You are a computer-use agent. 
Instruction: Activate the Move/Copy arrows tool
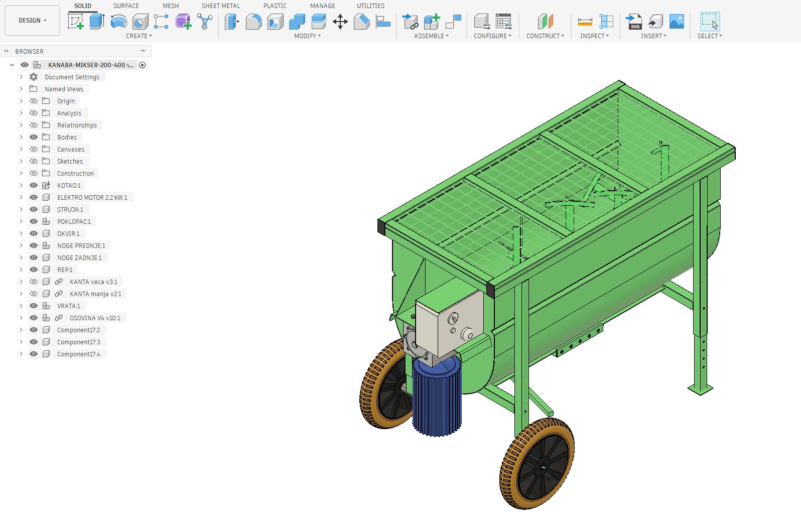(x=340, y=22)
